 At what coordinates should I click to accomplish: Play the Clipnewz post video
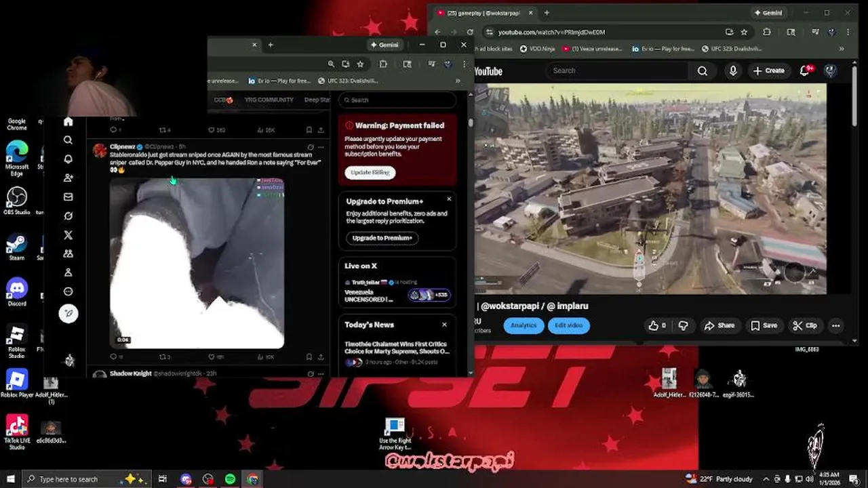tap(197, 264)
